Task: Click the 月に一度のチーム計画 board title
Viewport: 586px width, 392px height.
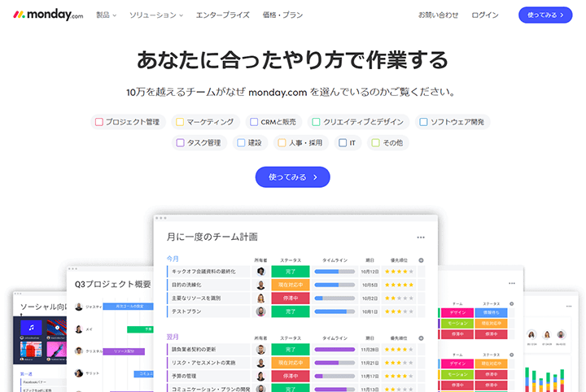Action: [x=212, y=237]
